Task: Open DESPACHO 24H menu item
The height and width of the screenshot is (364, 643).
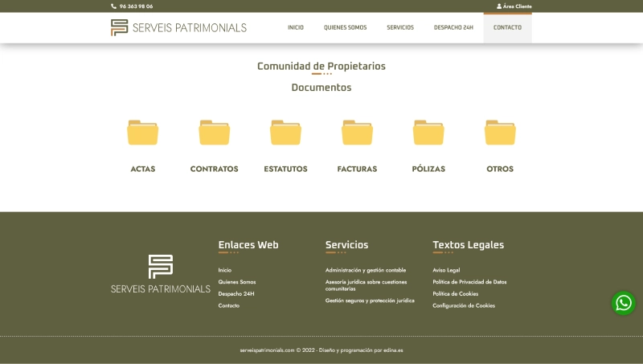Action: (x=453, y=27)
